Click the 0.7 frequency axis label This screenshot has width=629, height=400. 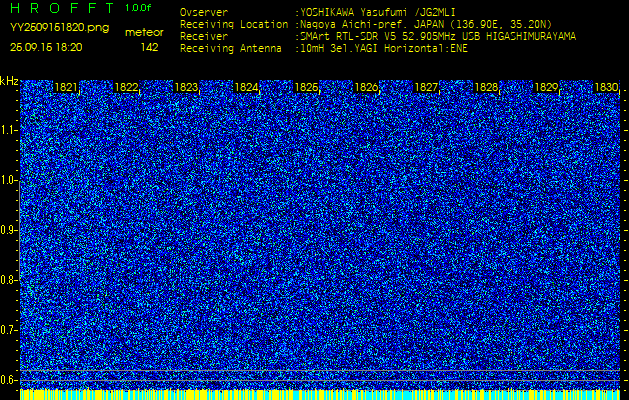(x=7, y=330)
